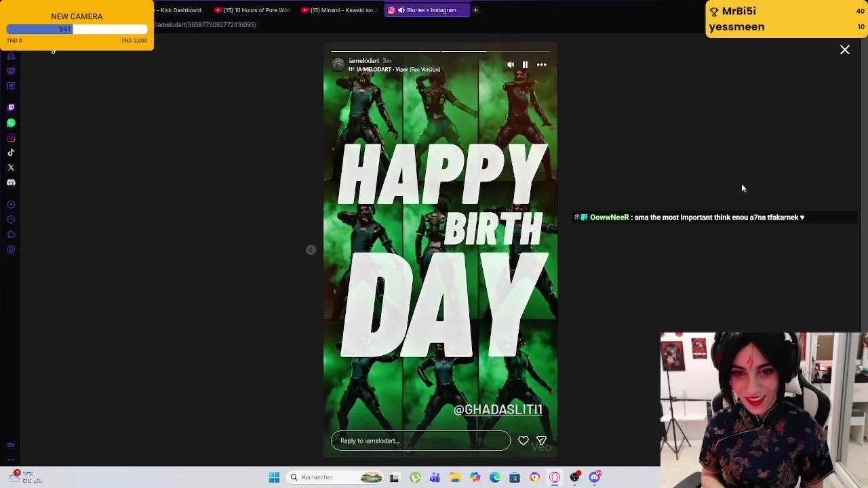The image size is (868, 488).
Task: Open the Settings hexagon sidebar icon
Action: [11, 249]
